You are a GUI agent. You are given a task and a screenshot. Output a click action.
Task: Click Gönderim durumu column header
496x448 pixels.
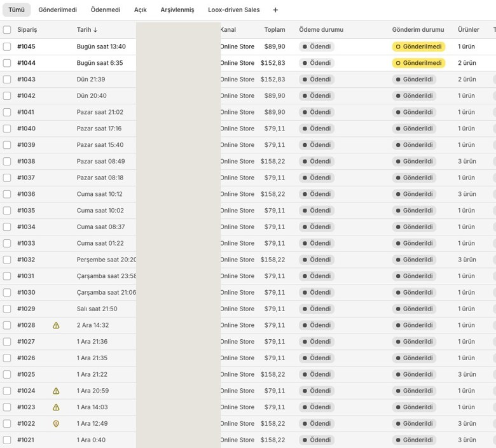418,30
